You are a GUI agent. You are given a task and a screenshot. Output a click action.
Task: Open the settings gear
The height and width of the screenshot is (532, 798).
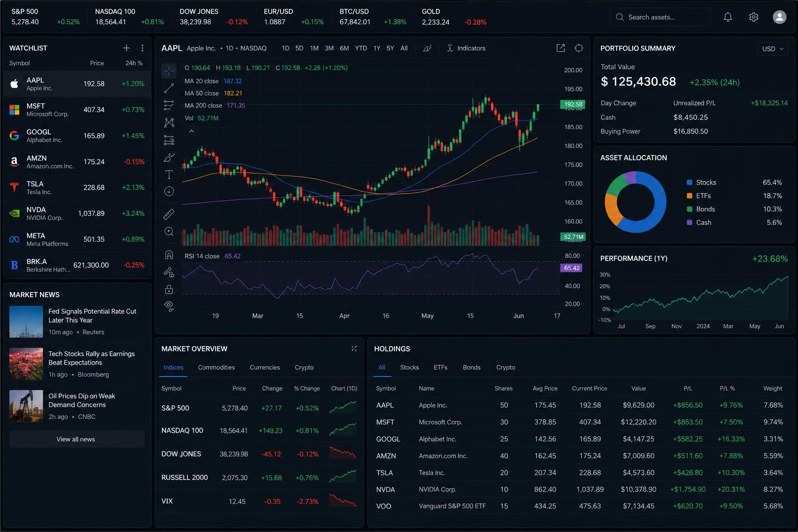click(754, 17)
